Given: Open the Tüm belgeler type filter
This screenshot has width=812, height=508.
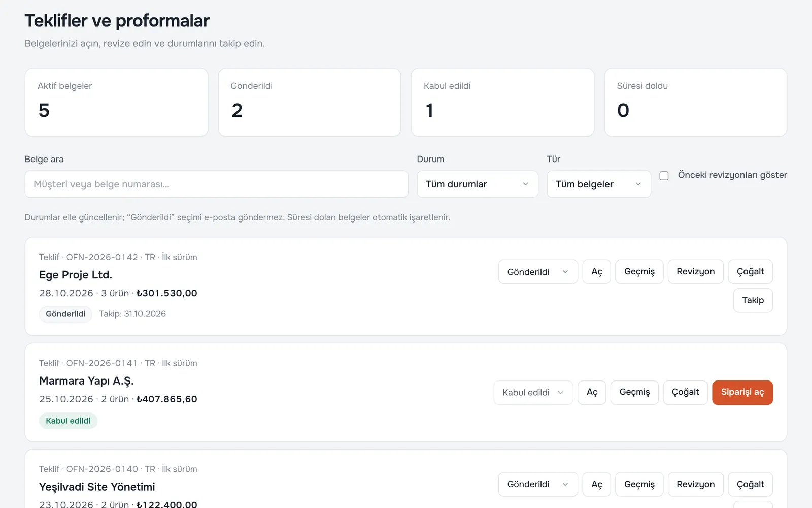Looking at the screenshot, I should coord(599,184).
